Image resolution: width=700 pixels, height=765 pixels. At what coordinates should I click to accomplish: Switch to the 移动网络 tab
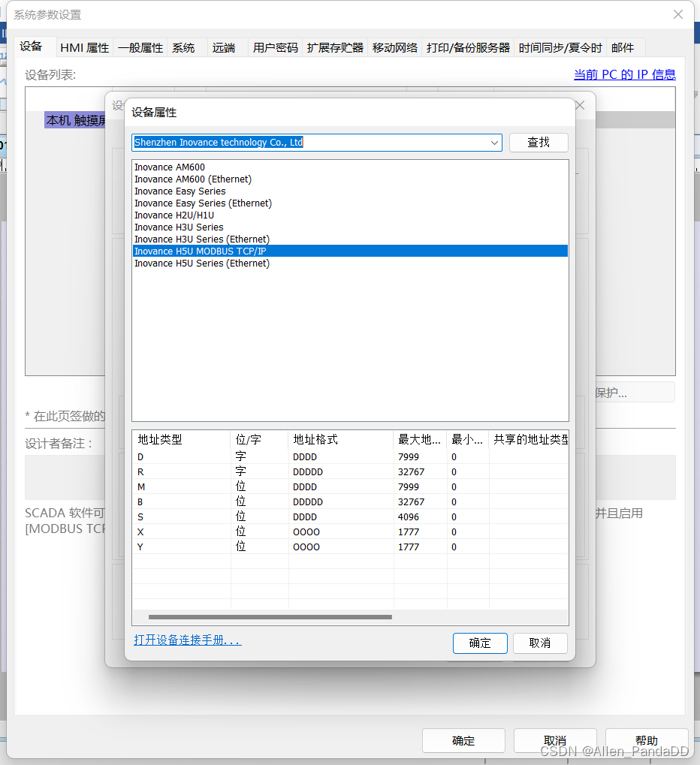(x=395, y=48)
